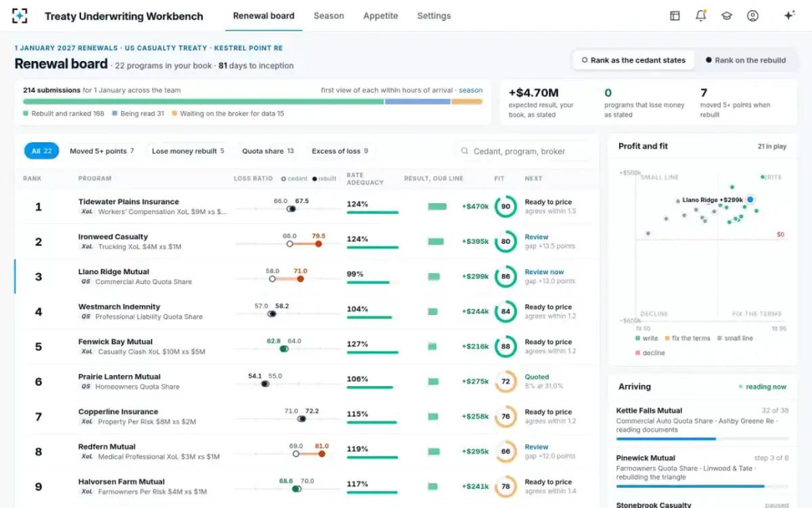Image resolution: width=812 pixels, height=508 pixels.
Task: Click Ironweed Casualty's fit ring showing 80
Action: click(505, 242)
